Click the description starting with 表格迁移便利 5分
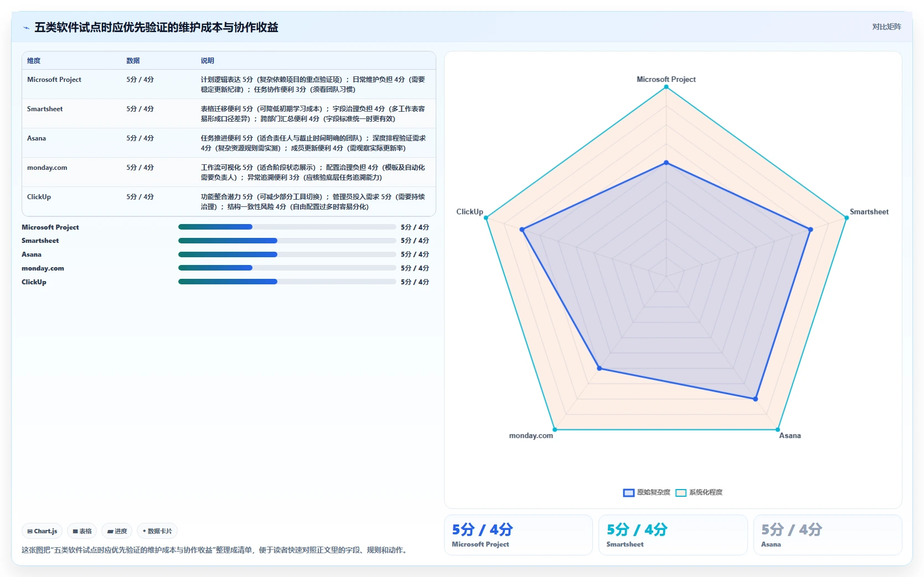 point(313,113)
